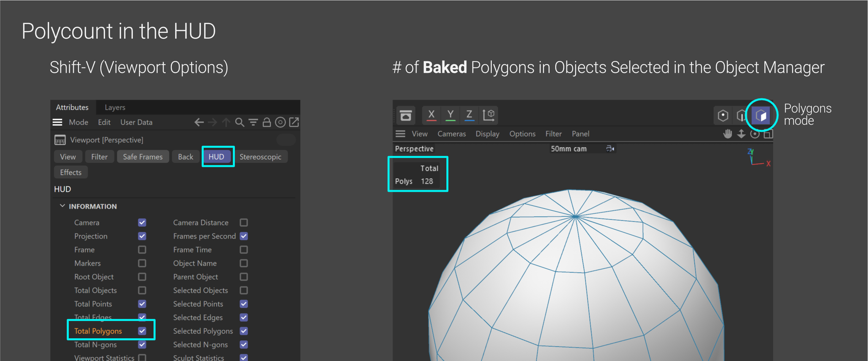
Task: Click the lock icon in Attributes toolbar
Action: (267, 122)
